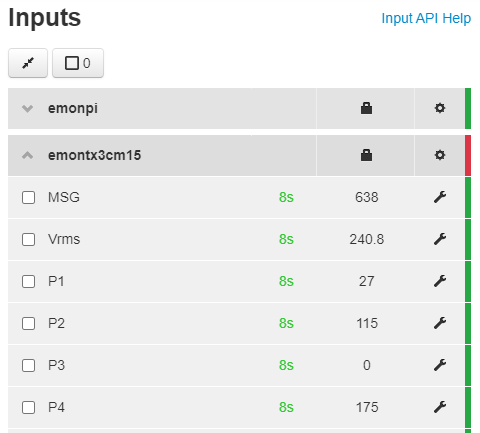Open P1 input wrench configuration
Viewport: 480px width, 433px height.
(440, 281)
